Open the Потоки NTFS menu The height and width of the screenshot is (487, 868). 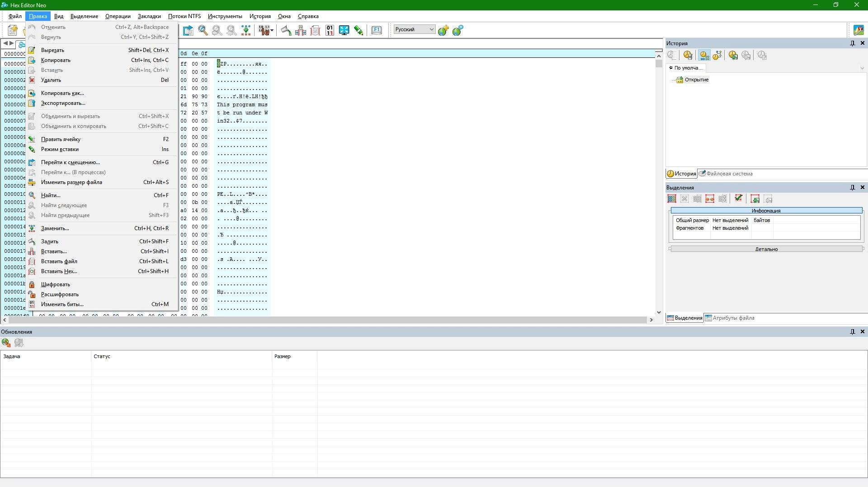[184, 16]
